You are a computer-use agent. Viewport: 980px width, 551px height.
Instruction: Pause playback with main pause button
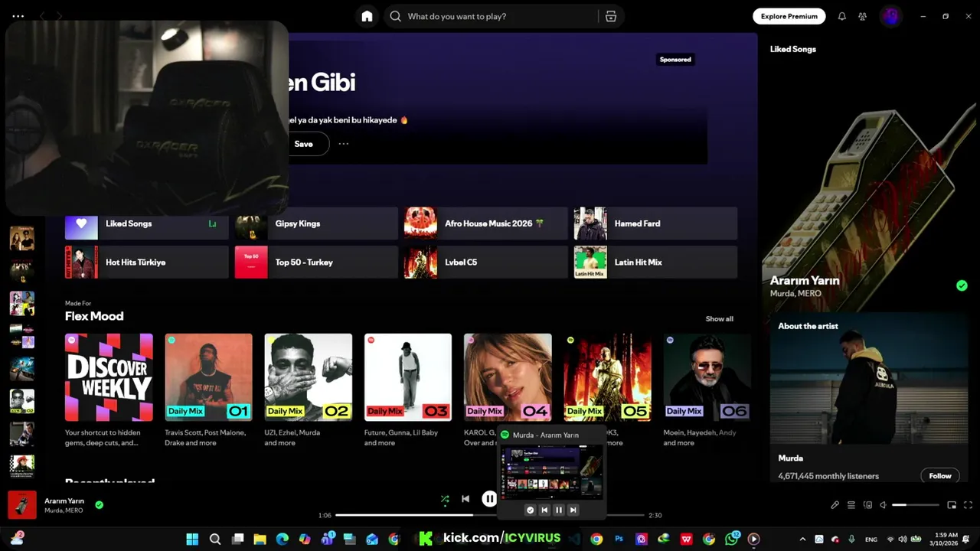click(x=489, y=499)
